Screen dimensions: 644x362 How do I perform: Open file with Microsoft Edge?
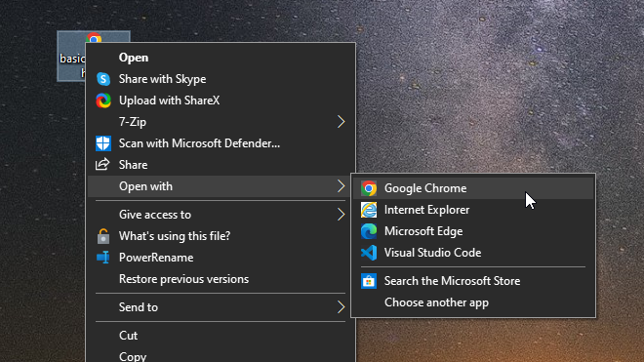[473, 231]
